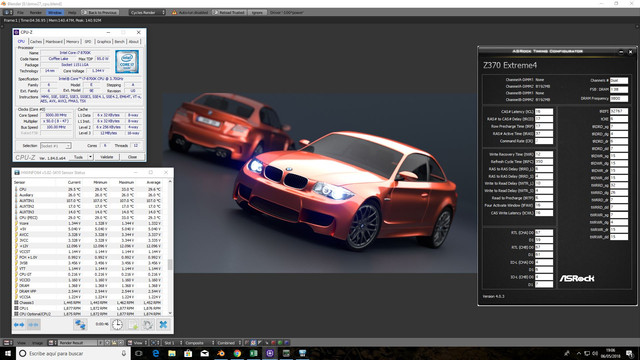
Task: Click the Back to Previous button
Action: coord(100,13)
